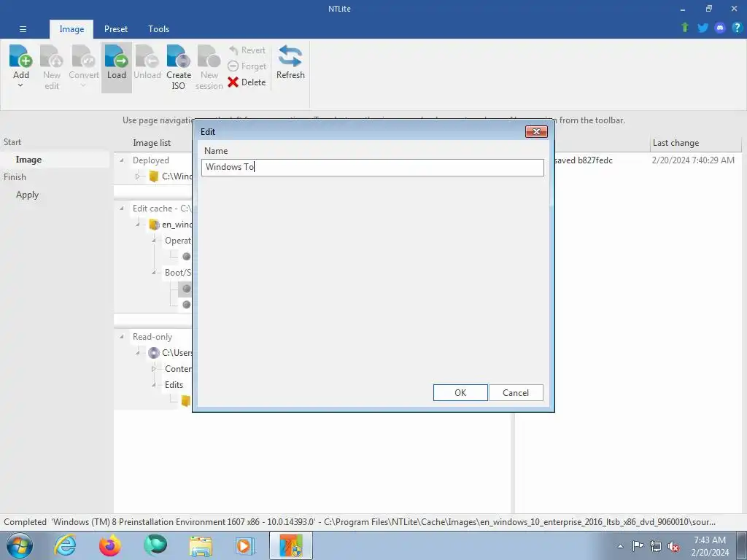Open the Discord link icon
Screen dimensions: 747x560
(x=720, y=28)
